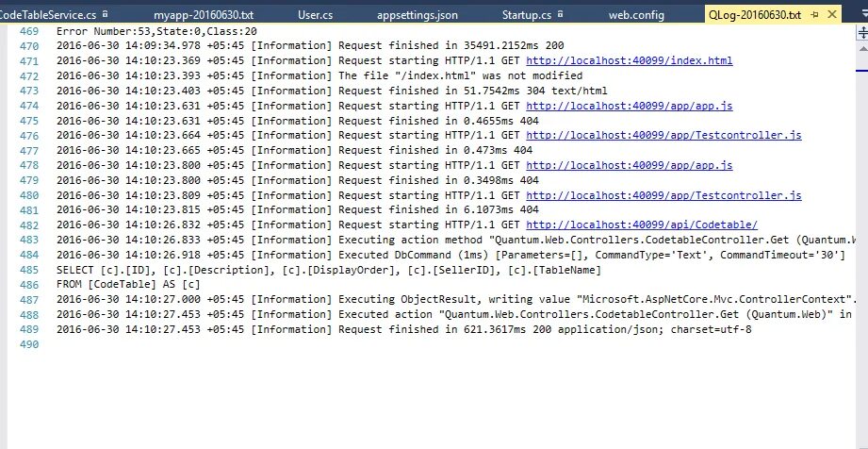This screenshot has width=868, height=449.
Task: Click 'FROM [CodeTable] AS [c]' text
Action: tap(128, 284)
